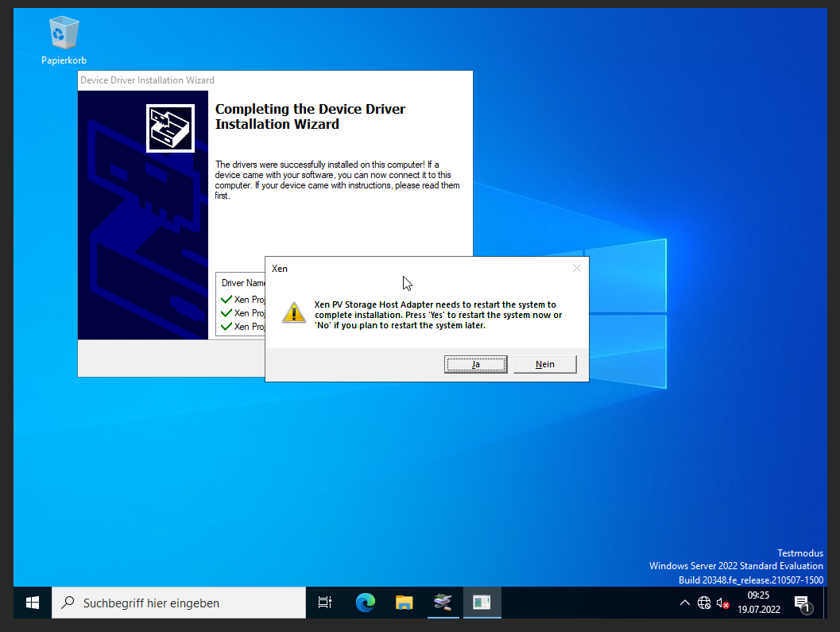Open Task View from taskbar

click(x=324, y=603)
